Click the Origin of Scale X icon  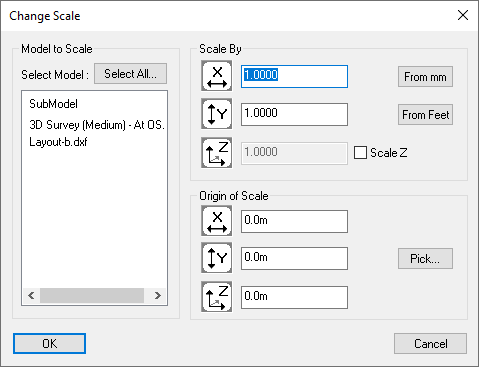click(217, 221)
